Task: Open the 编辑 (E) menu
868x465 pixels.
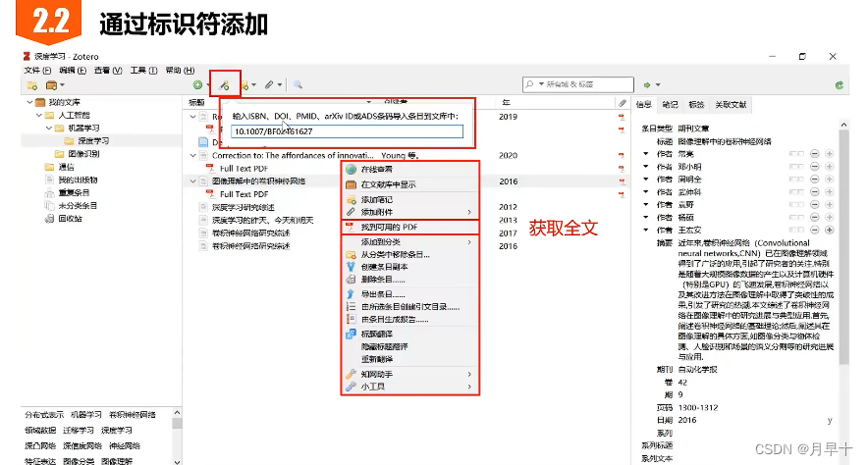Action: (x=73, y=71)
